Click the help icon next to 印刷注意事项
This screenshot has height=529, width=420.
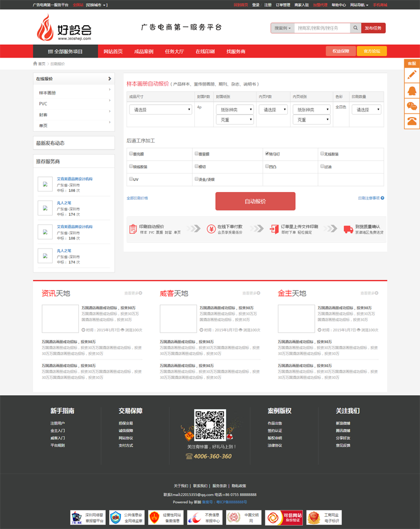click(382, 198)
